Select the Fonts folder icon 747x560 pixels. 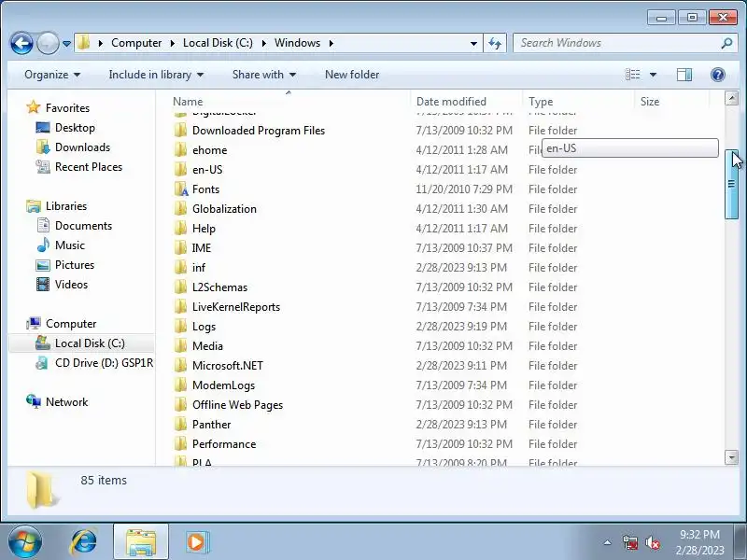(181, 189)
